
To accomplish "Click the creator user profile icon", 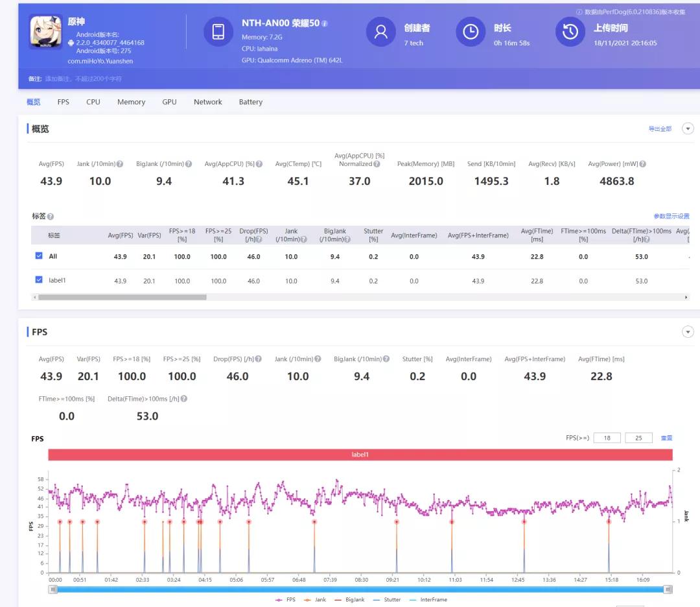I will click(x=381, y=32).
